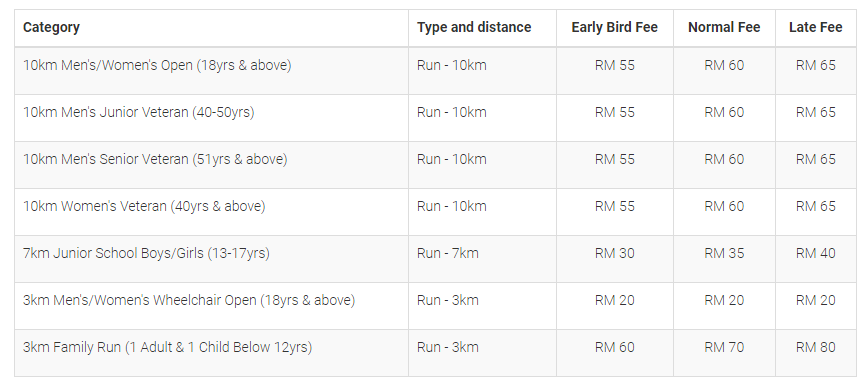
Task: Click 10km Men's Junior Veteran category
Action: [138, 112]
